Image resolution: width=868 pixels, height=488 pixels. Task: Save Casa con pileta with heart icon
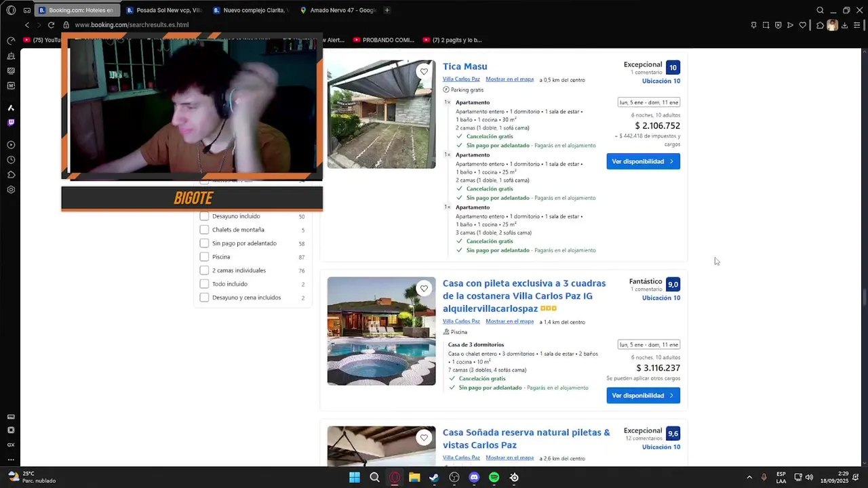[x=424, y=288]
